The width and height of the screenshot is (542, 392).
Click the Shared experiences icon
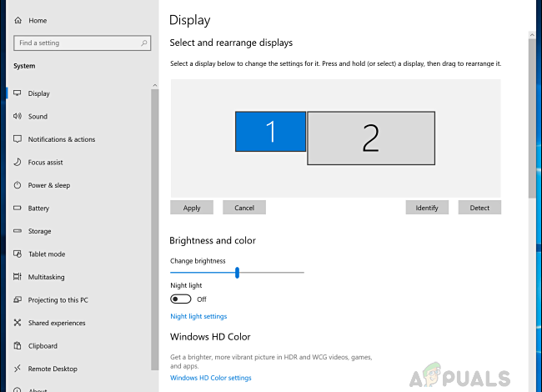[x=18, y=323]
